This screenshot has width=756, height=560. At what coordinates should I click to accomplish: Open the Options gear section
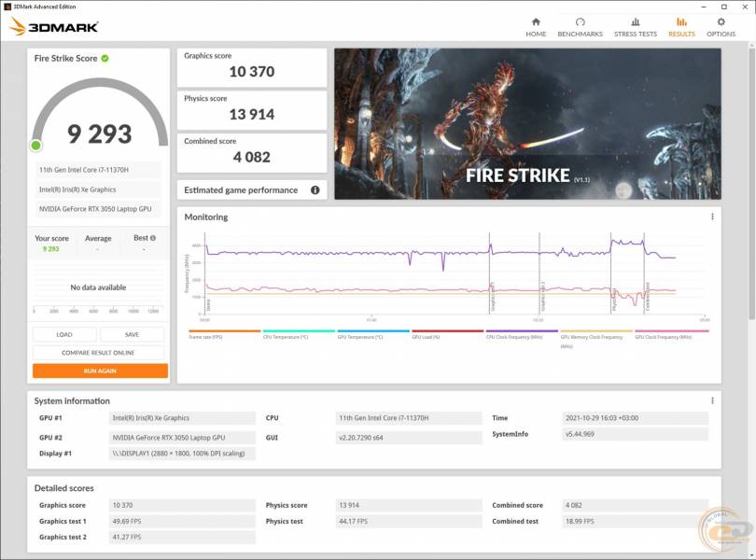(721, 27)
